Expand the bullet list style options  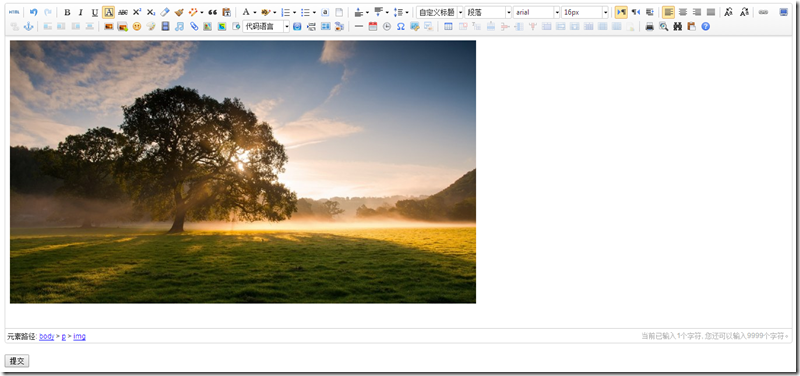(x=314, y=12)
